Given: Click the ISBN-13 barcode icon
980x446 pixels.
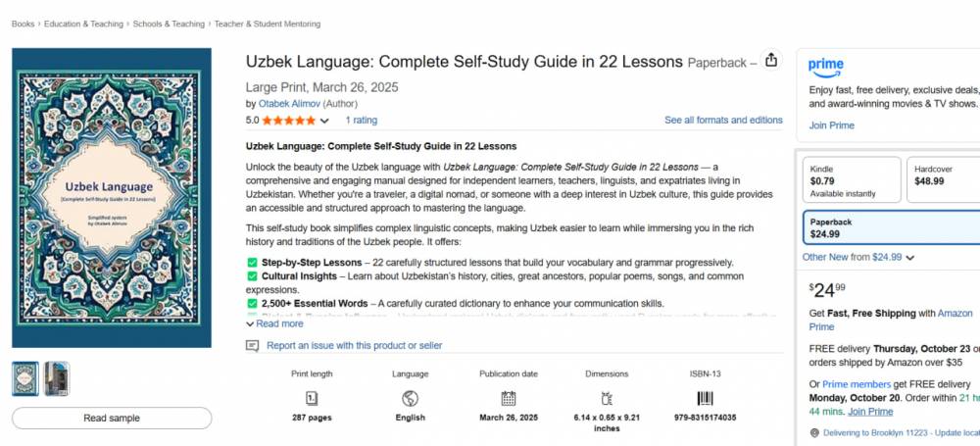Looking at the screenshot, I should click(705, 398).
